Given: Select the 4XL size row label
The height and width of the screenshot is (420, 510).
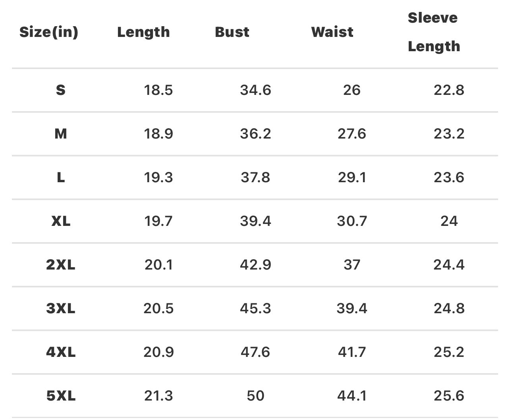Looking at the screenshot, I should point(60,352).
